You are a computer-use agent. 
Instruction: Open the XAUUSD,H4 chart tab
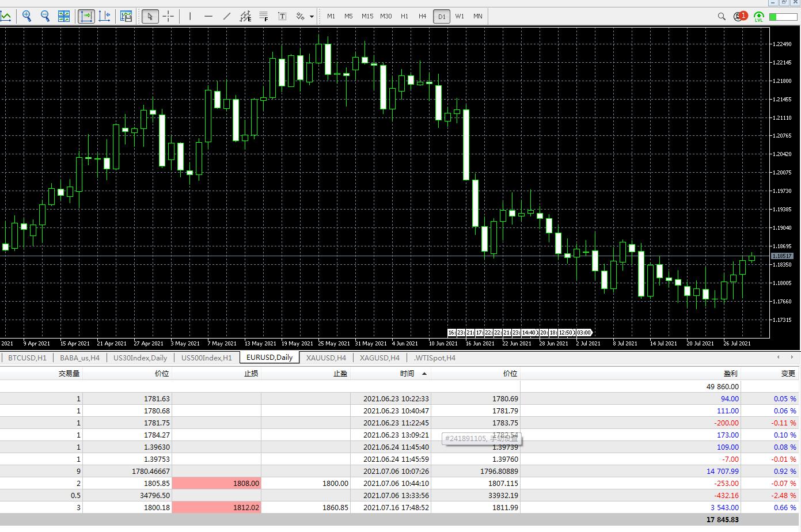click(326, 358)
